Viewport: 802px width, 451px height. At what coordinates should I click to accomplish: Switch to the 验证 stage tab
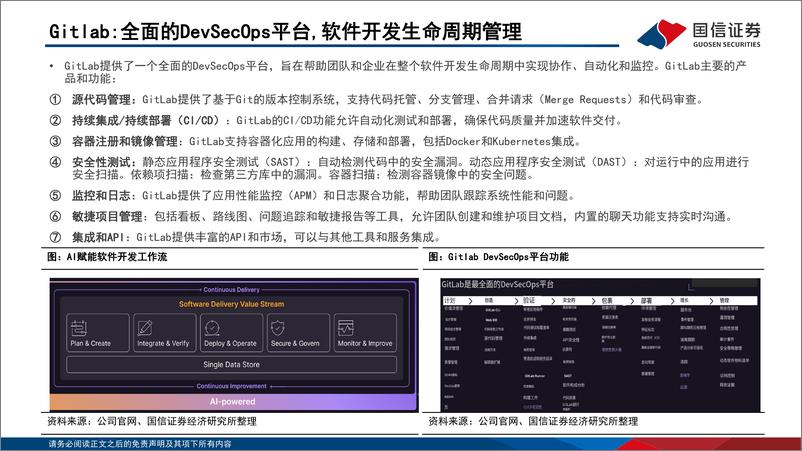[x=529, y=301]
